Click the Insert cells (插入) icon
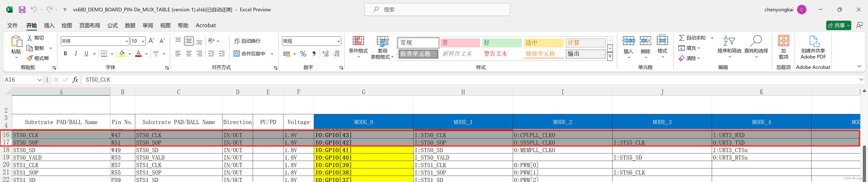This screenshot has height=182, width=868. point(628,41)
